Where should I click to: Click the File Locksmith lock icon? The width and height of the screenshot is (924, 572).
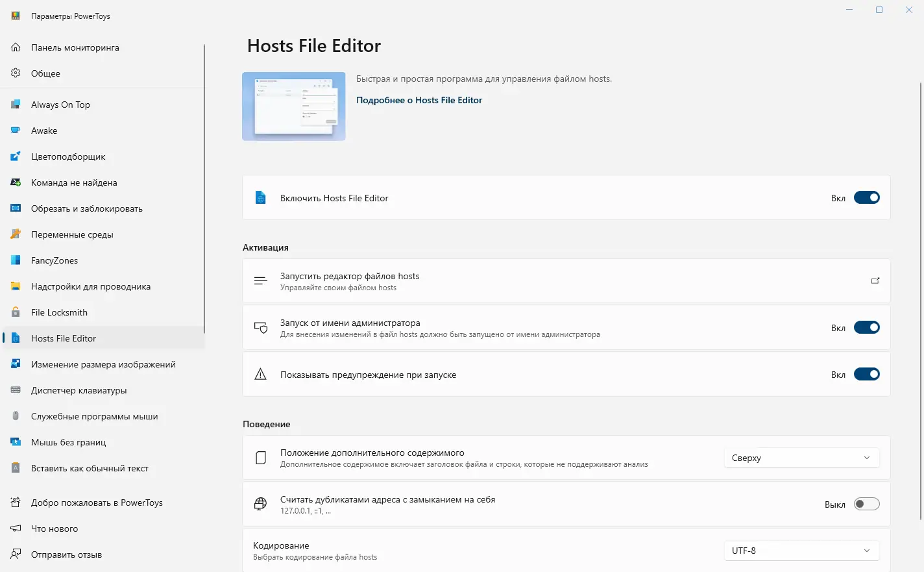(x=16, y=312)
